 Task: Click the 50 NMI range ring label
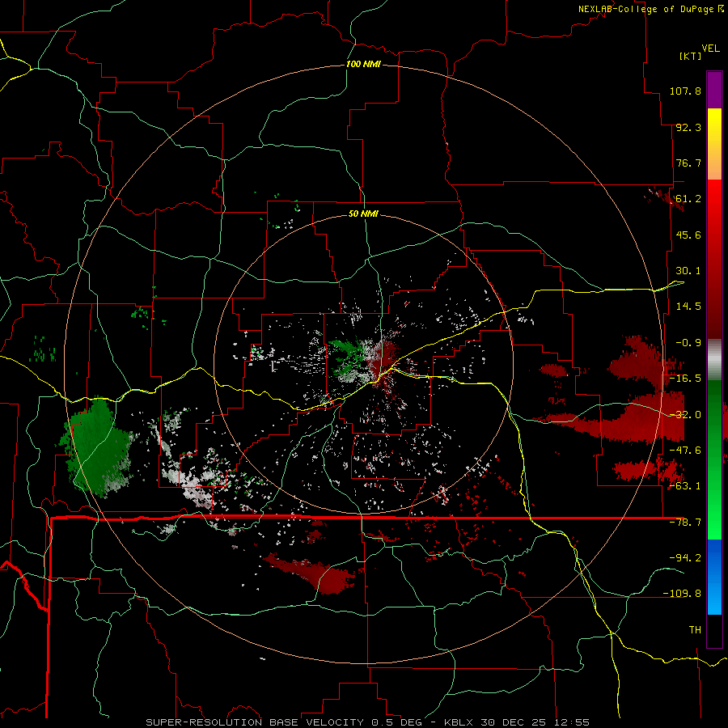coord(363,214)
